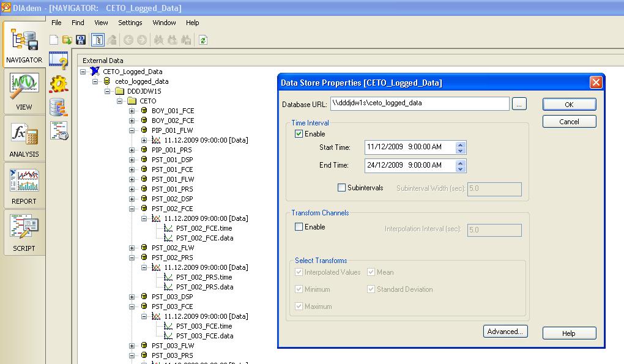Collapse the ceto_logged_data database node

(95, 81)
